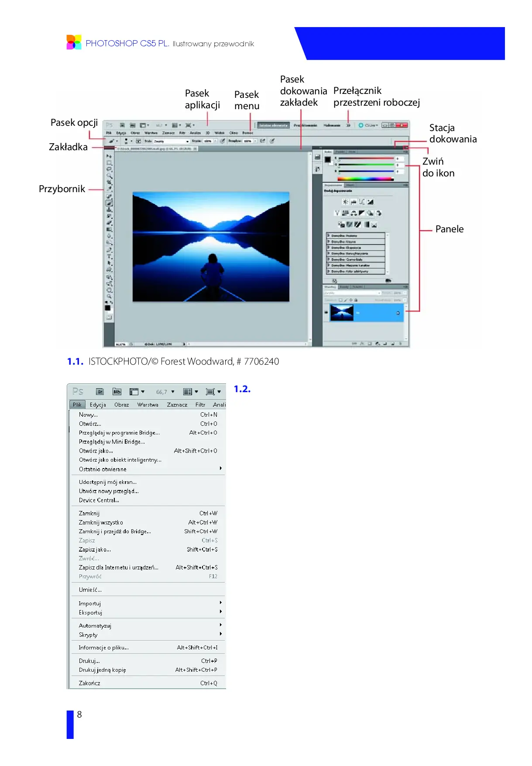This screenshot has width=532, height=766.
Task: Toggle lock transparent pixels in Layers panel
Action: pyautogui.click(x=341, y=300)
